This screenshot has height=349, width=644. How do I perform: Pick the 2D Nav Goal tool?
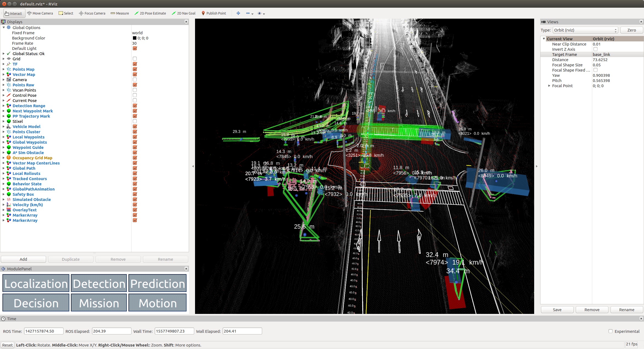[184, 13]
